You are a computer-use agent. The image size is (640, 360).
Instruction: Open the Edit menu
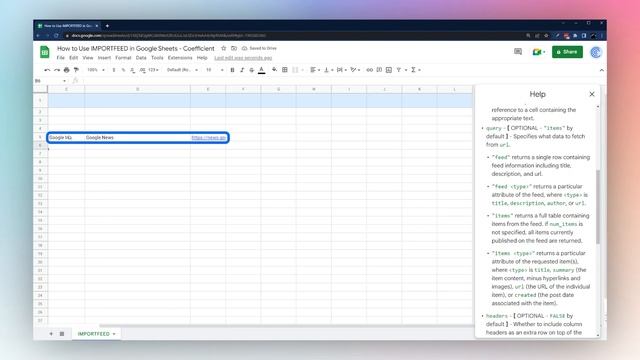click(73, 58)
